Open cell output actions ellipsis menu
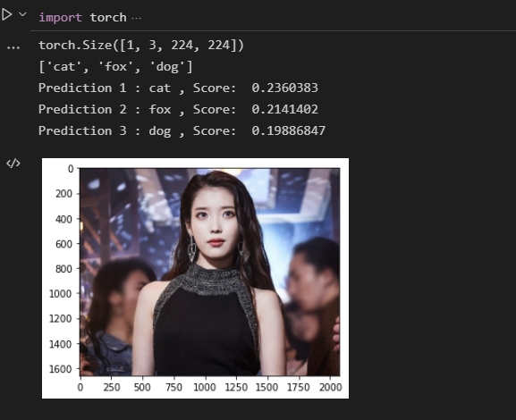516x420 pixels. point(13,47)
